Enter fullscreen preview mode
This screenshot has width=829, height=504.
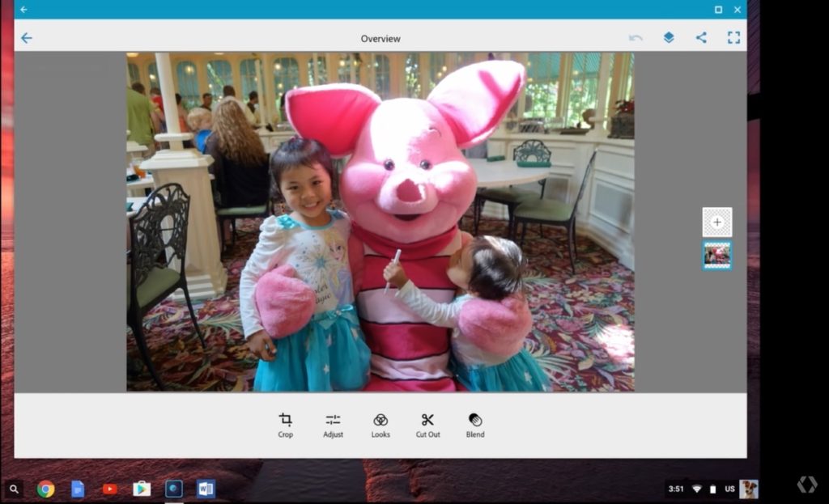(x=733, y=37)
